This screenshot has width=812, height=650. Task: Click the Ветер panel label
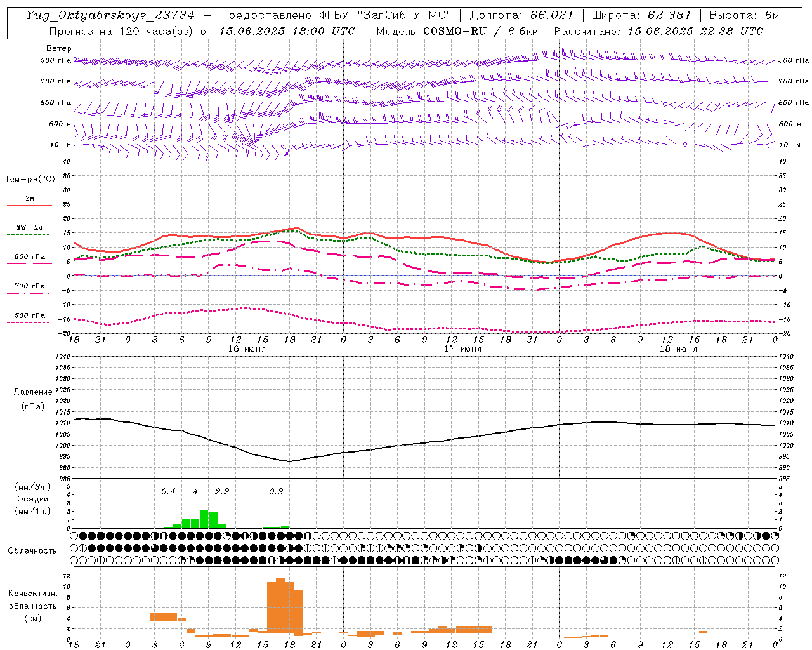pos(59,48)
